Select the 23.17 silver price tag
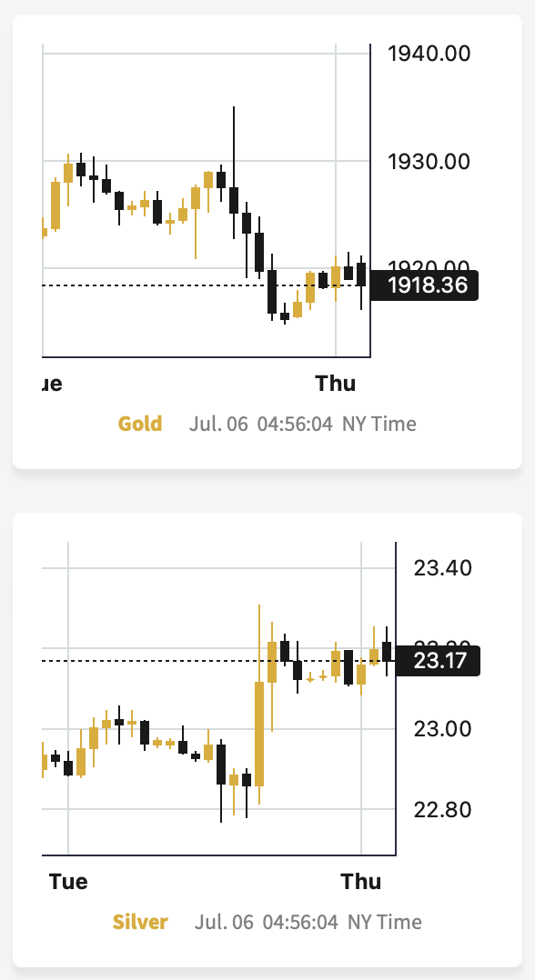The width and height of the screenshot is (535, 980). pyautogui.click(x=438, y=661)
